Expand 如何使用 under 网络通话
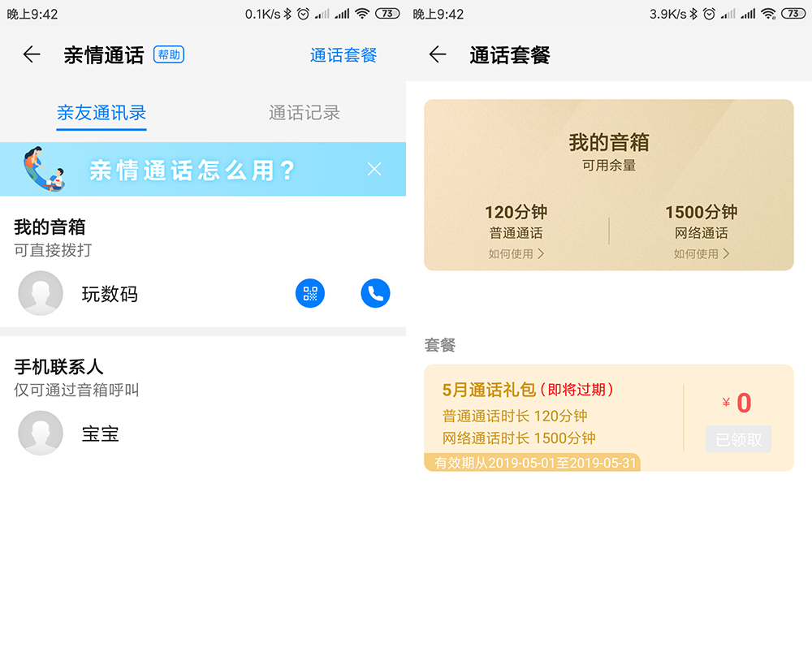 701,254
